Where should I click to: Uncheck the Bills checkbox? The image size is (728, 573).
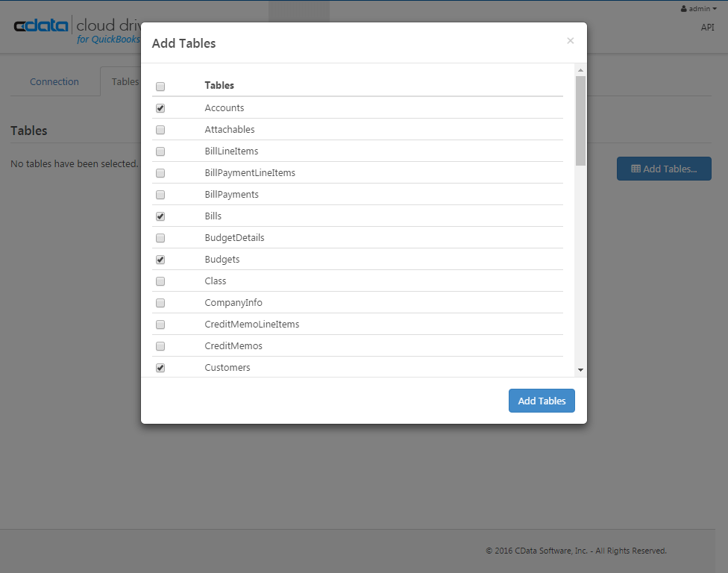pos(160,216)
